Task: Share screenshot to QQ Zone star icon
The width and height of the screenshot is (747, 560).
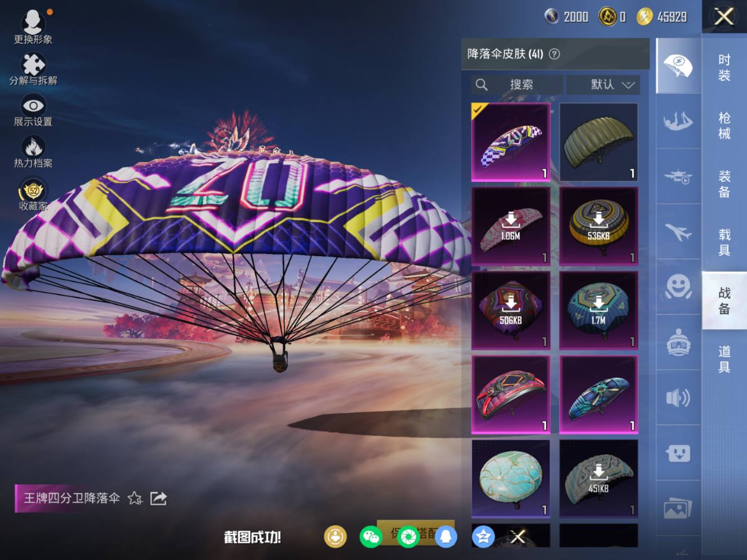Action: [x=483, y=536]
